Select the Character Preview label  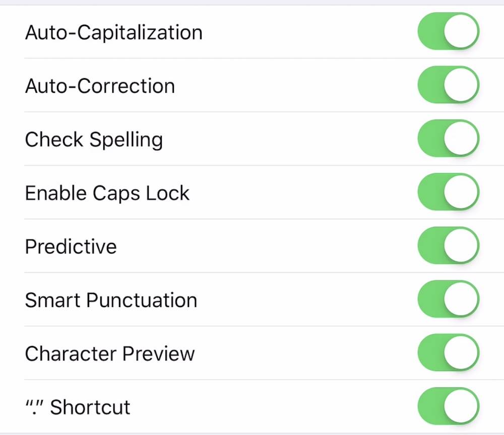tap(109, 353)
